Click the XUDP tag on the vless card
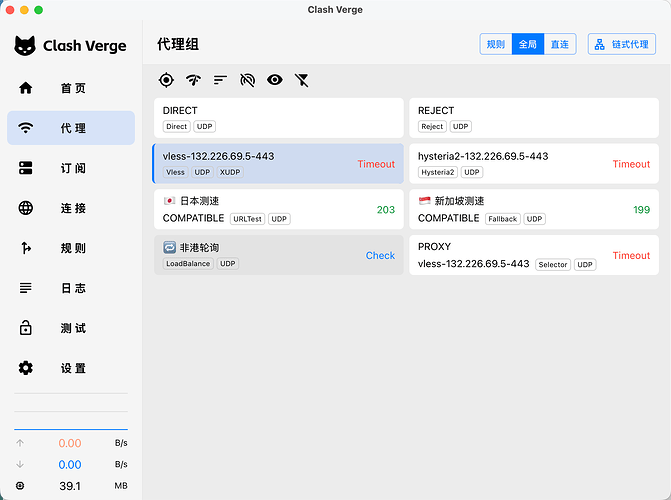 tap(230, 172)
